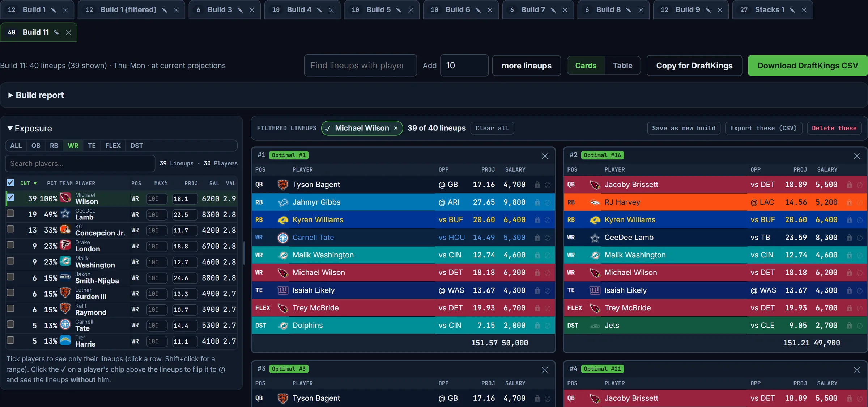Close the Stacks 1 tab
This screenshot has width=868, height=407.
click(x=804, y=10)
